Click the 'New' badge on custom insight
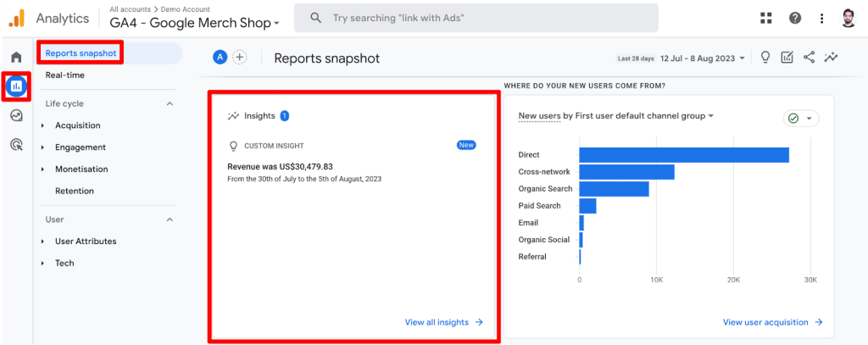The height and width of the screenshot is (345, 868). 466,145
